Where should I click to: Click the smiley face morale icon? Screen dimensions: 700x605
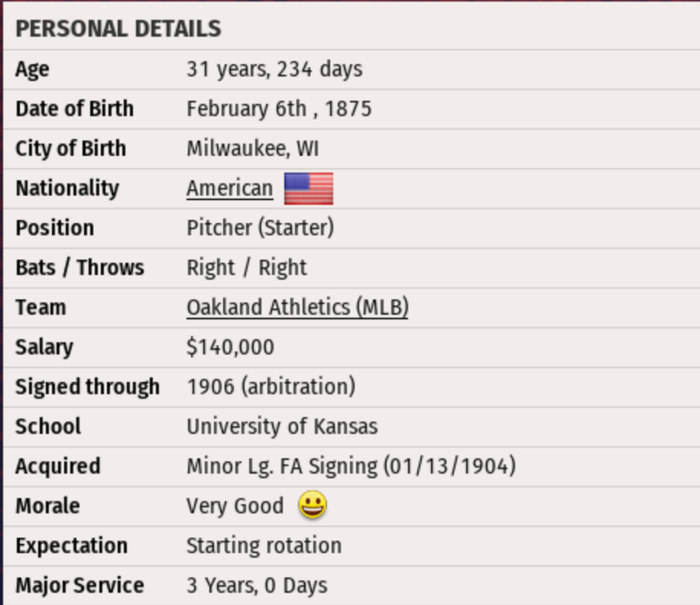pos(313,506)
